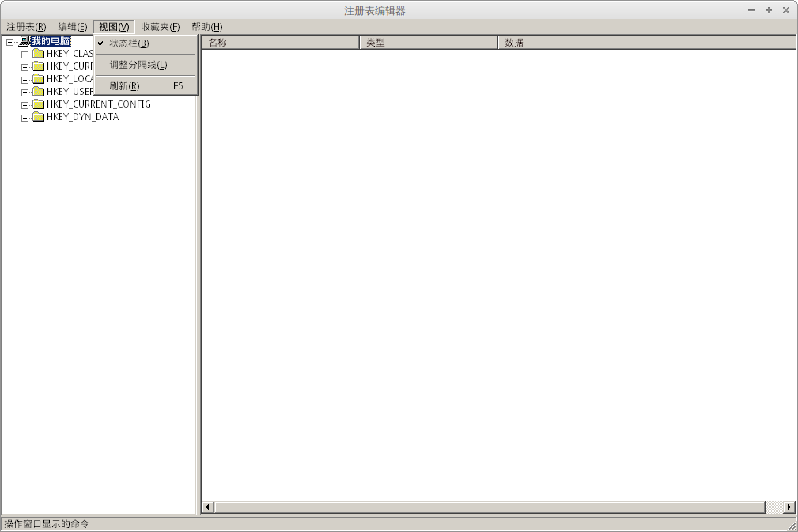Expand the HKEY_USERS node

pos(25,92)
